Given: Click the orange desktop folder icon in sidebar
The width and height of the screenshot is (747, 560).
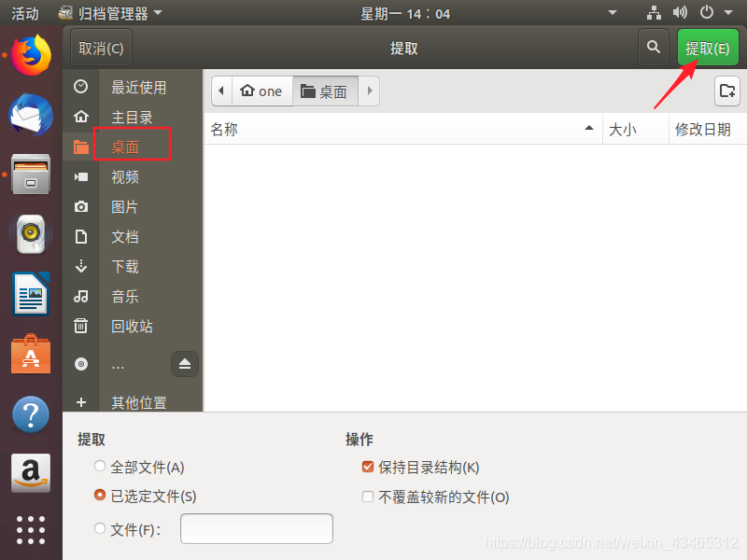Looking at the screenshot, I should [81, 147].
